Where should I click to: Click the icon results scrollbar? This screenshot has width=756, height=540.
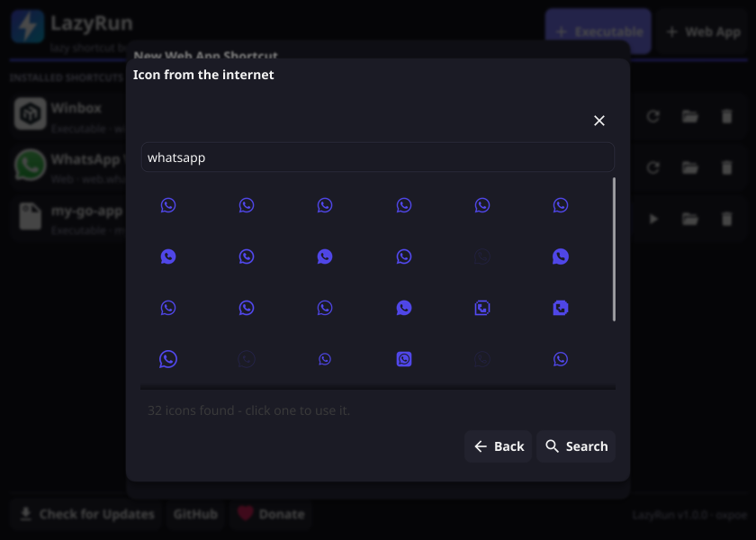click(614, 249)
